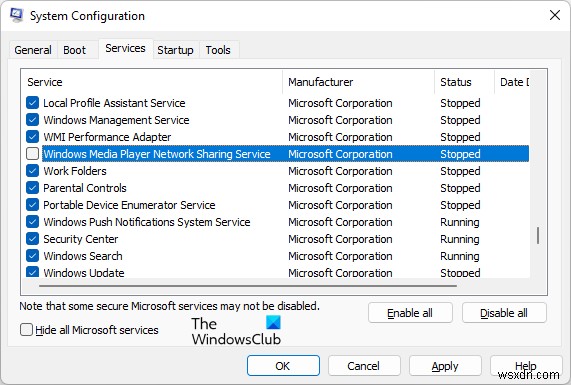Image resolution: width=571 pixels, height=385 pixels.
Task: Enable Hide all Microsoft services checkbox
Action: pyautogui.click(x=26, y=330)
